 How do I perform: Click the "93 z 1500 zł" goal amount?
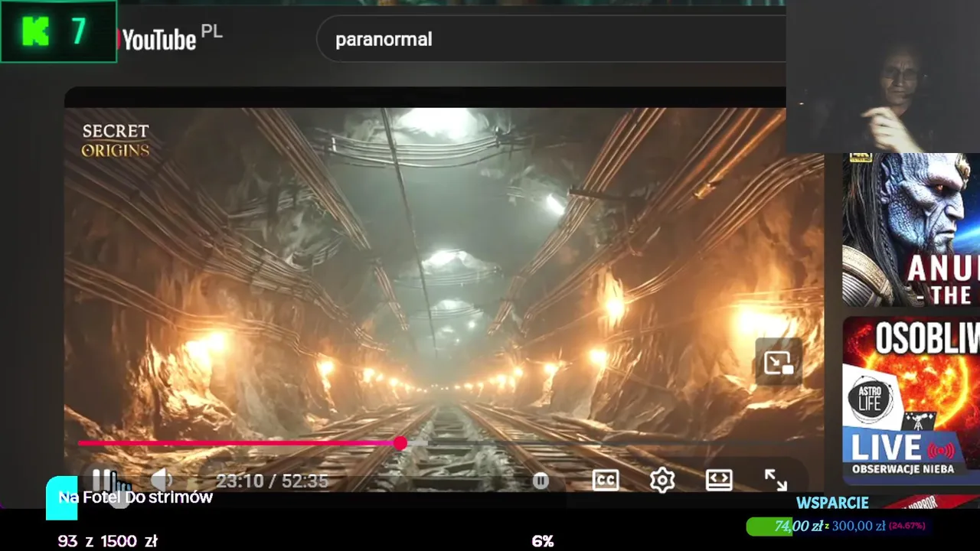pyautogui.click(x=108, y=541)
